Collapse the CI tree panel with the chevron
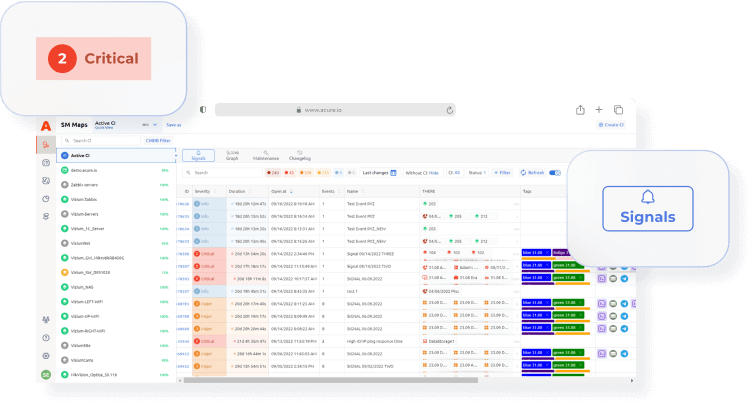The height and width of the screenshot is (407, 754). (176, 155)
